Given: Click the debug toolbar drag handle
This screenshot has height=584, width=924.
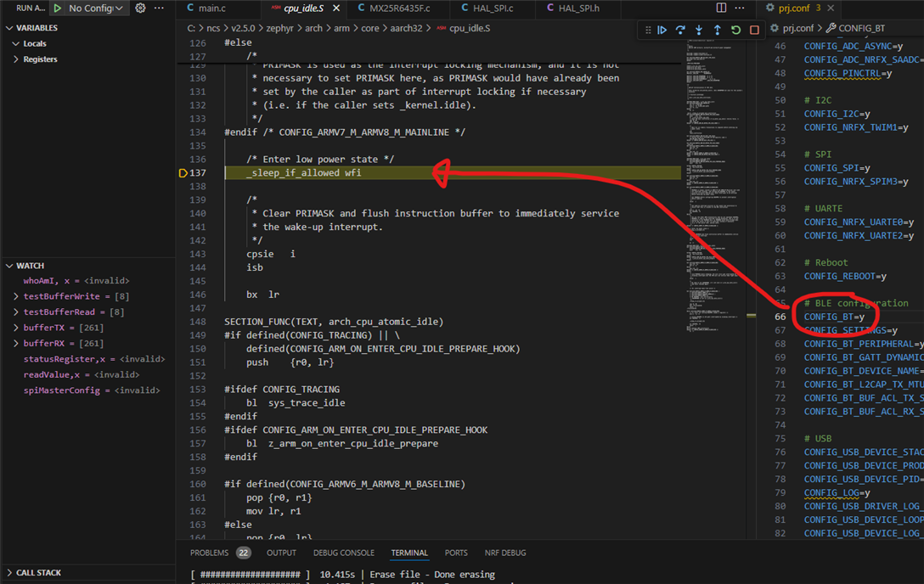Looking at the screenshot, I should (648, 30).
